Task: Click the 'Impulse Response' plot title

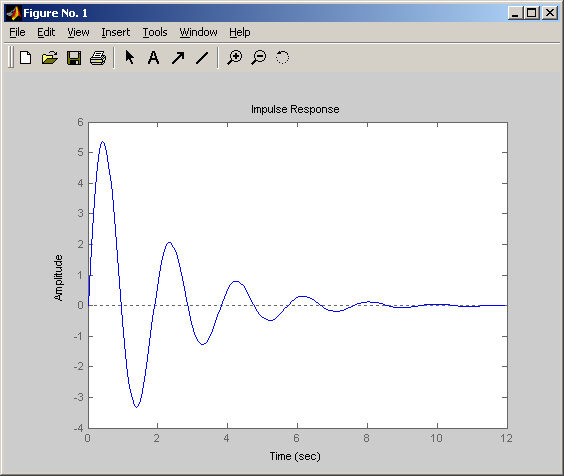Action: [x=295, y=109]
